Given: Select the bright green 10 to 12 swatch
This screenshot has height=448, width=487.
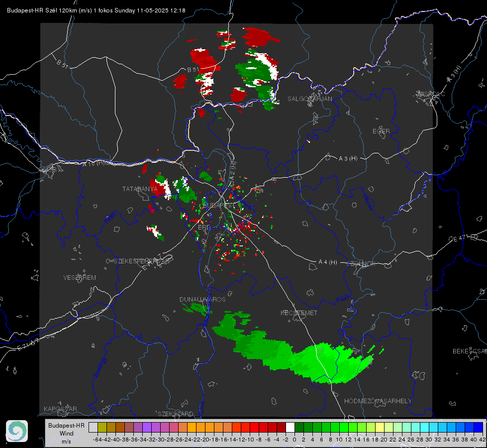Looking at the screenshot, I should (344, 427).
